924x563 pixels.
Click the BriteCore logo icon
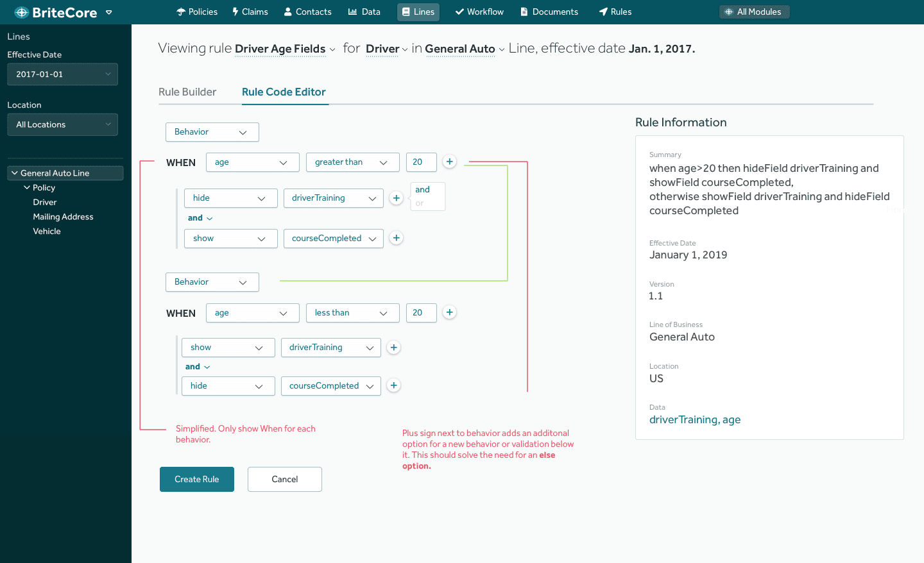[21, 12]
